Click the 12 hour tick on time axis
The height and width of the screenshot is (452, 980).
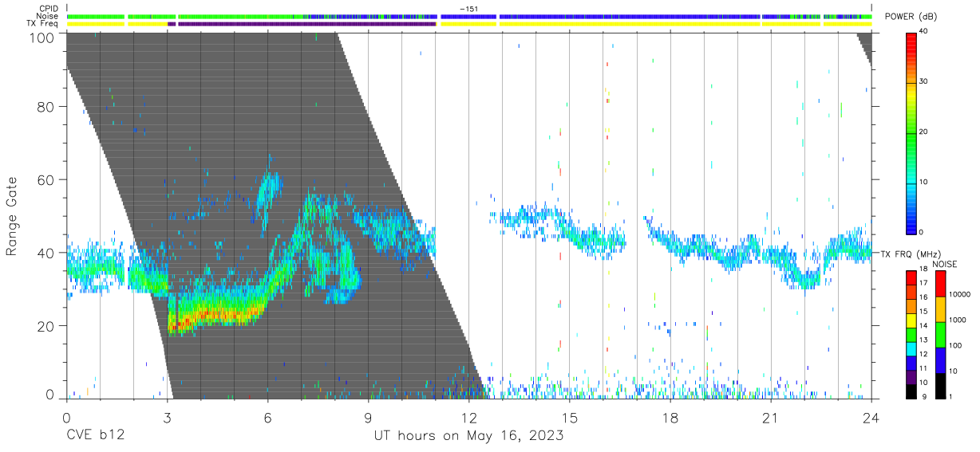tap(468, 418)
